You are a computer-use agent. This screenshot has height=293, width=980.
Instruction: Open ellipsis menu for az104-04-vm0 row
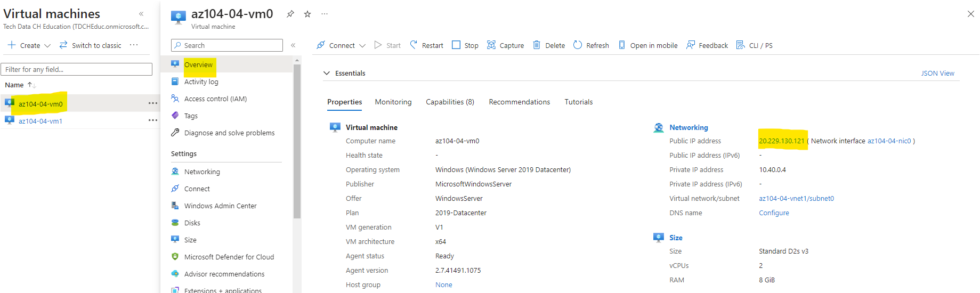[x=153, y=103]
